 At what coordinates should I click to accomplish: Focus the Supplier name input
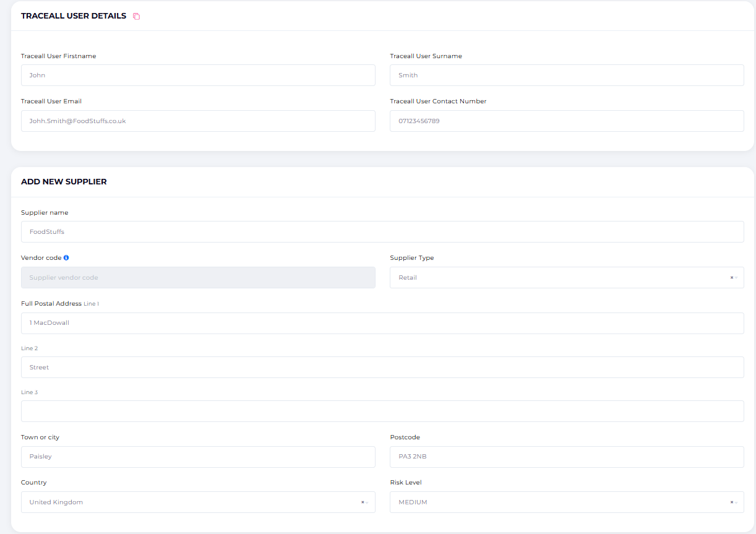tap(382, 232)
